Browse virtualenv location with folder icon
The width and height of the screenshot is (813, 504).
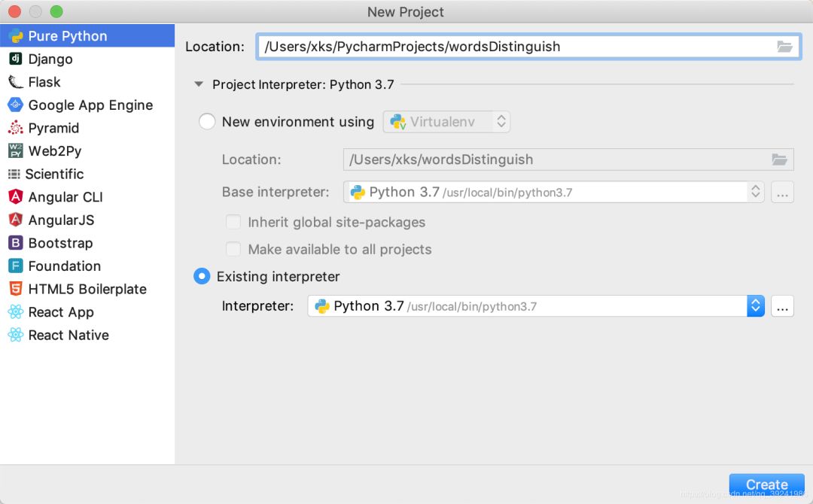779,159
